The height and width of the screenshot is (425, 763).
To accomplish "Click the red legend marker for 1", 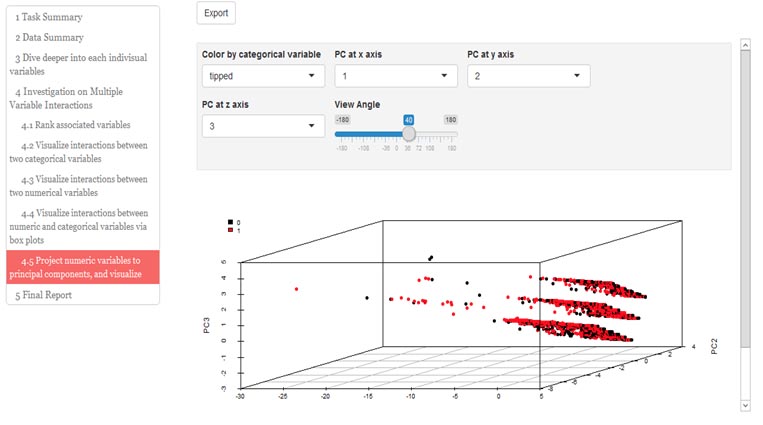I will coord(231,230).
